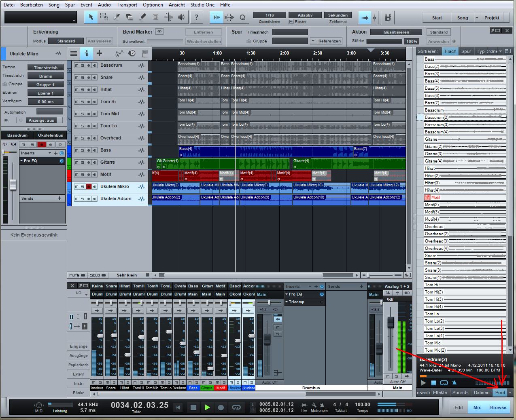The width and height of the screenshot is (516, 420).
Task: Select the Bend tool
Action: click(x=168, y=17)
